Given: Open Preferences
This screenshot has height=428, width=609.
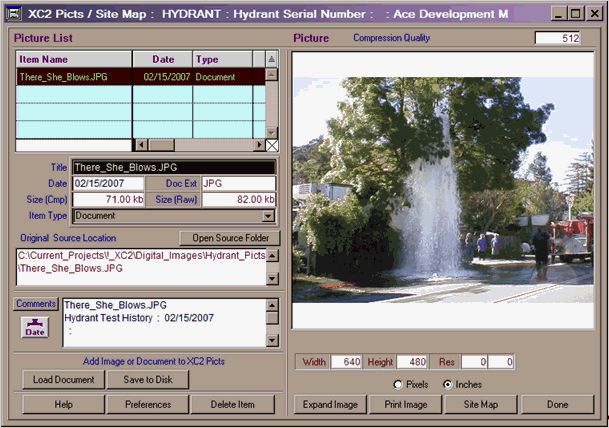Looking at the screenshot, I should pyautogui.click(x=147, y=405).
